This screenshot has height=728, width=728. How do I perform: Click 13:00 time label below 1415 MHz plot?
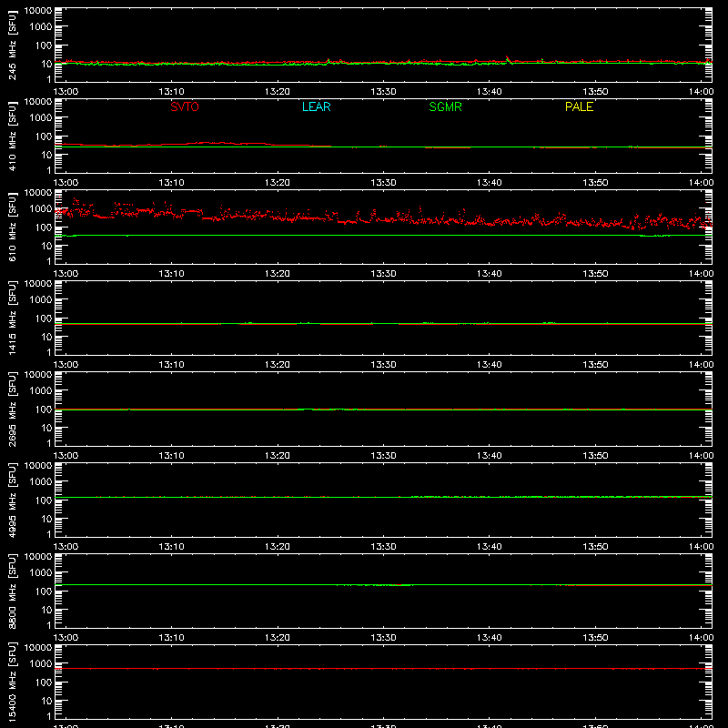coord(66,365)
